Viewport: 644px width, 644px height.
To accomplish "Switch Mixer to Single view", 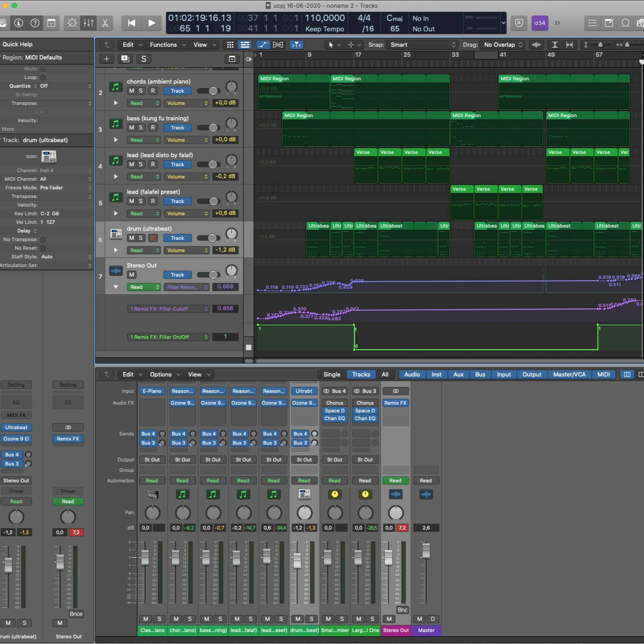I will click(x=332, y=374).
